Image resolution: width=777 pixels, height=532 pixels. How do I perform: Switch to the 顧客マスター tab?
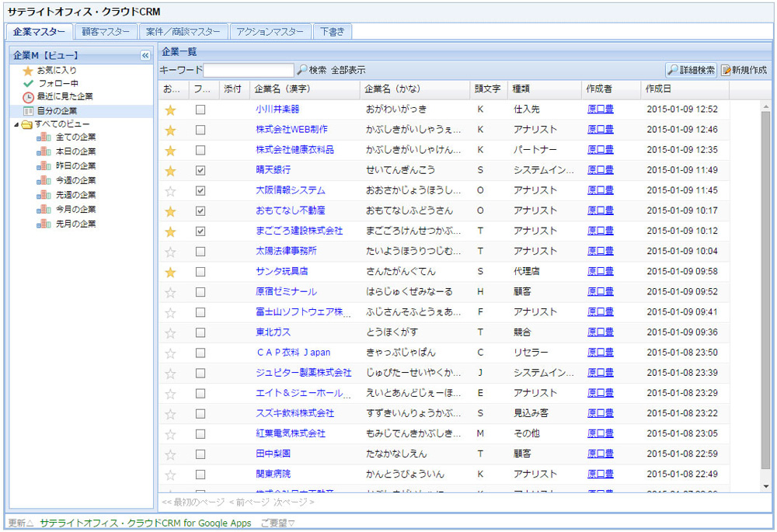(x=106, y=32)
